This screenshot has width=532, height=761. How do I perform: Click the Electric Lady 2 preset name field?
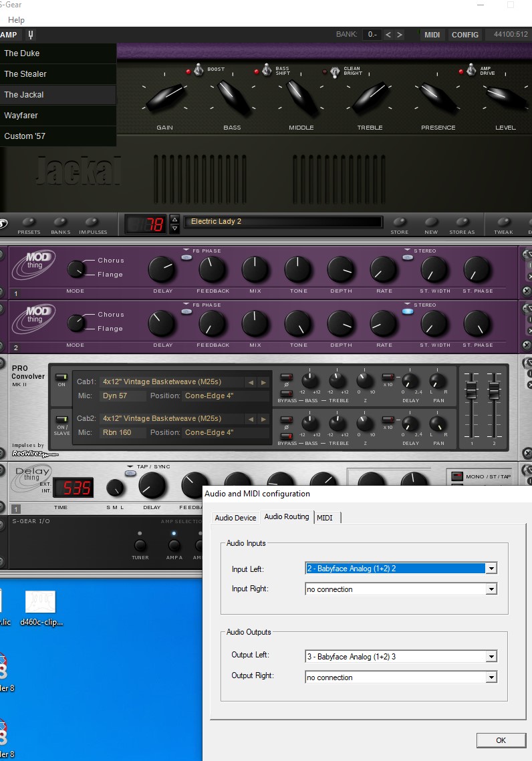[284, 222]
